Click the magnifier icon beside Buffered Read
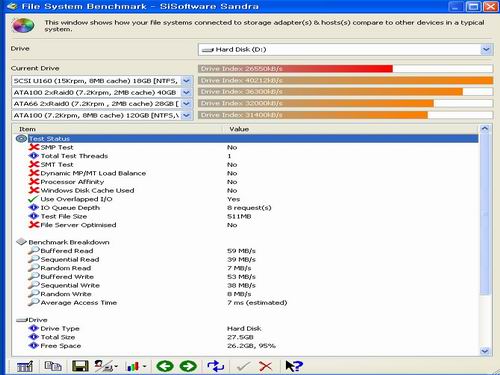 point(34,250)
